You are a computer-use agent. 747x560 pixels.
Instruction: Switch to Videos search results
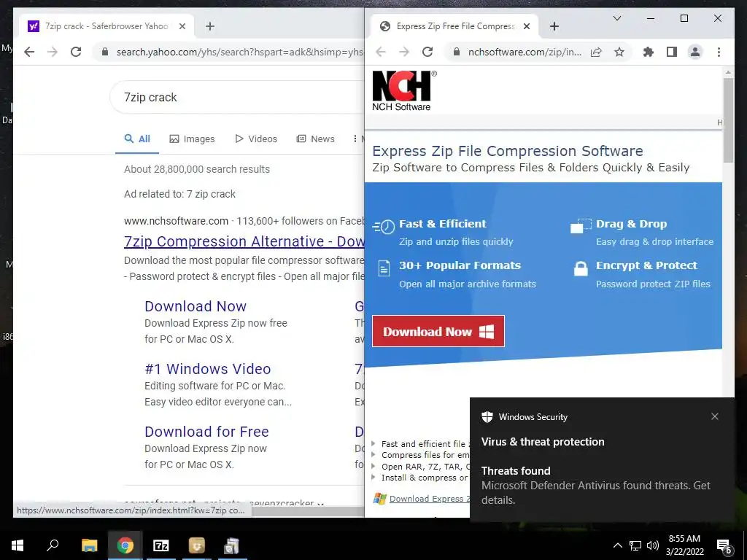(x=256, y=139)
